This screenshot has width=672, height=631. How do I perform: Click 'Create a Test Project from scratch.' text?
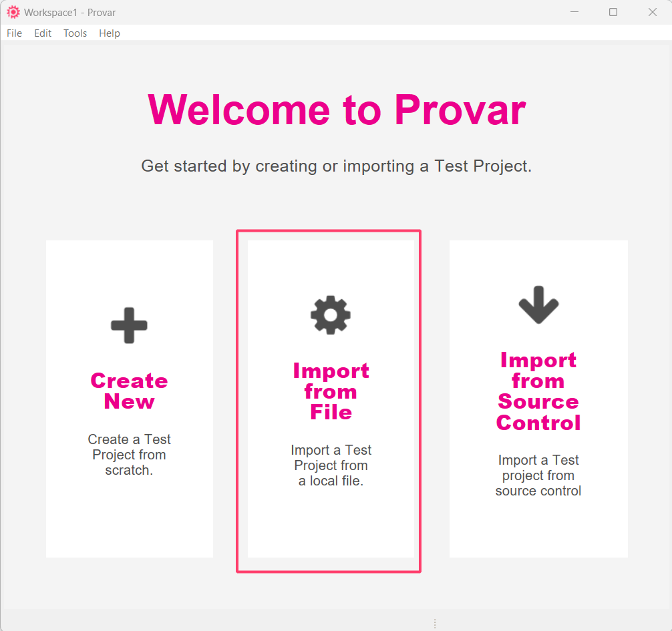point(129,455)
